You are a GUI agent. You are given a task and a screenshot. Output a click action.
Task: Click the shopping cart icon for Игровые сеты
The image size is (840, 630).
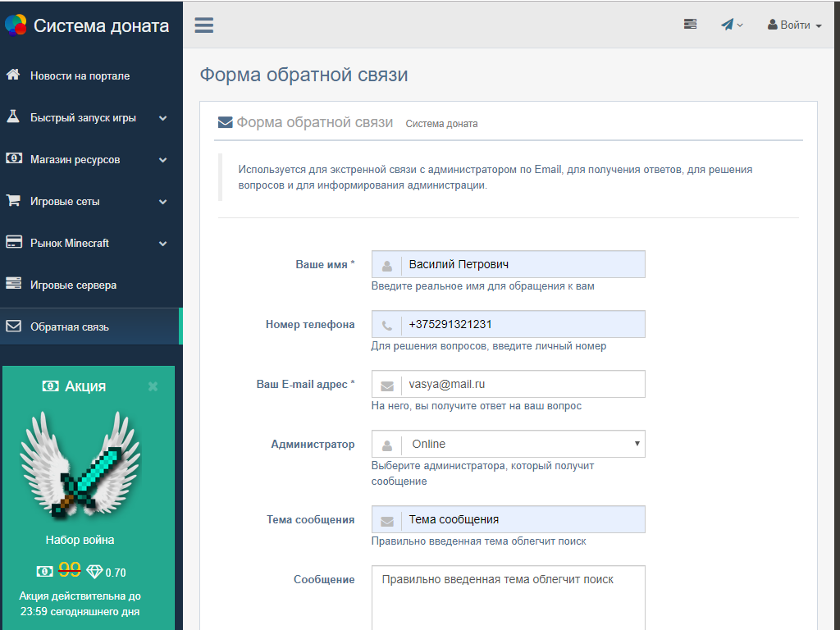coord(13,200)
